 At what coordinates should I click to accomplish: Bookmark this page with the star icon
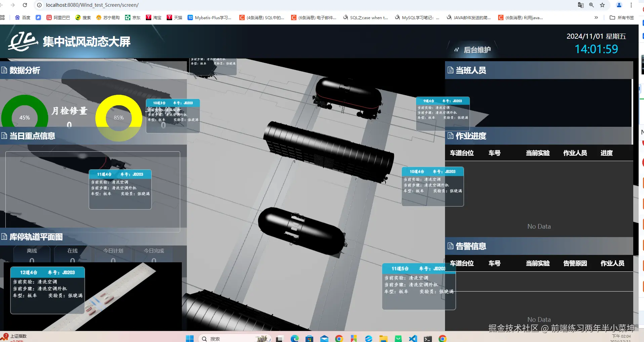coord(602,5)
